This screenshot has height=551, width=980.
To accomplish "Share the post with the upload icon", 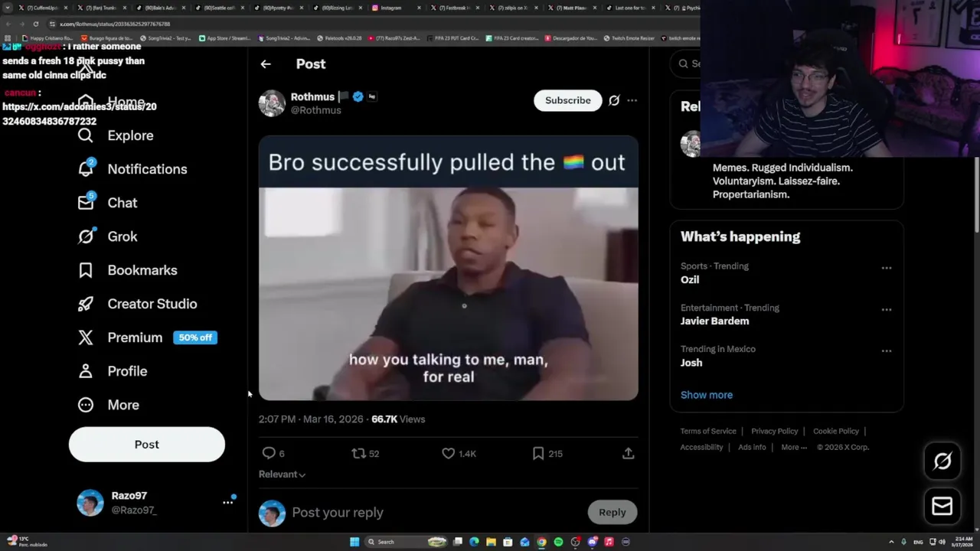I will tap(628, 454).
